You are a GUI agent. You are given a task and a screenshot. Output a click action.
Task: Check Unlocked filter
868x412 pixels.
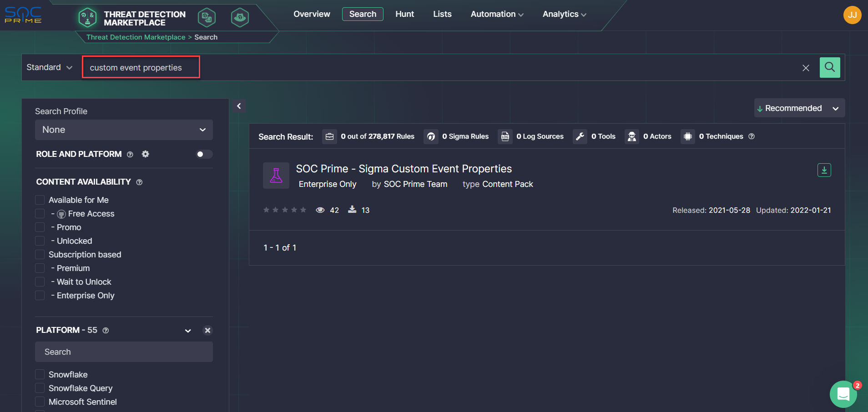40,241
